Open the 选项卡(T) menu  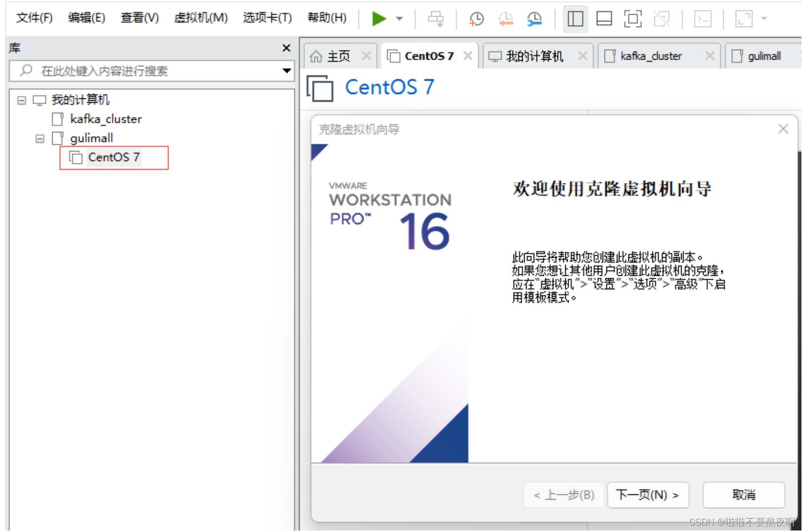coord(267,18)
